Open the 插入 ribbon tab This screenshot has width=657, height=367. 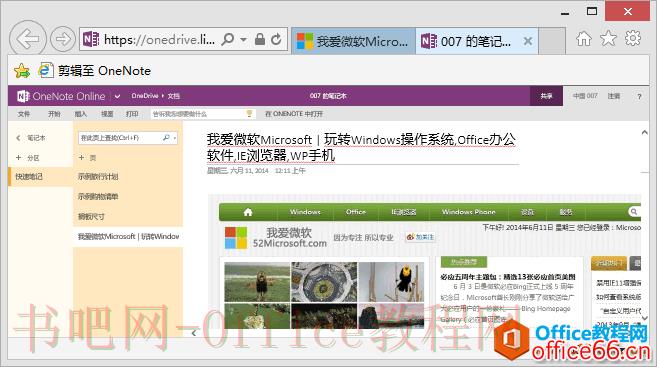(80, 114)
